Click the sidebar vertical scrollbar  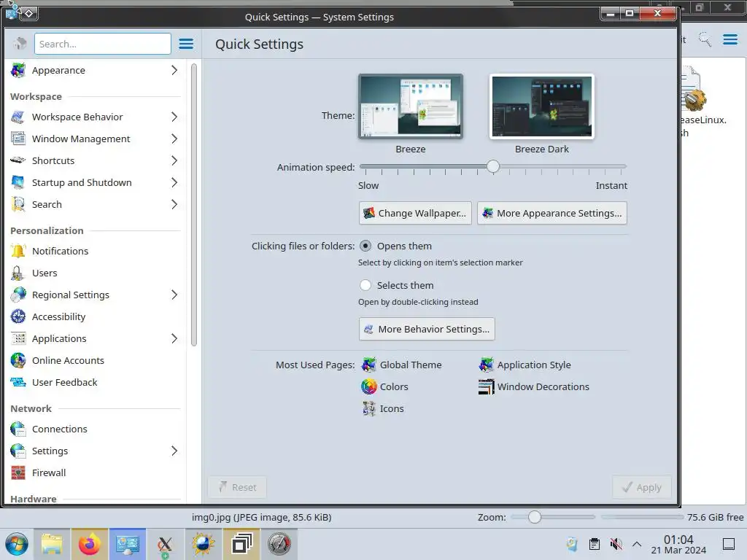(194, 205)
